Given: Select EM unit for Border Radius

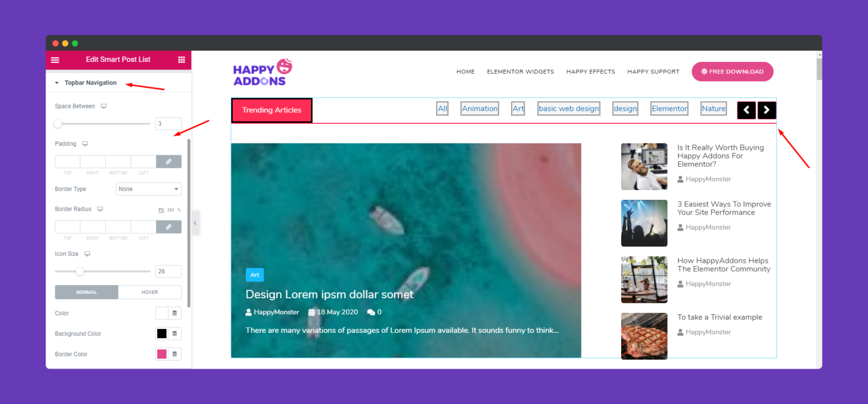Looking at the screenshot, I should point(171,210).
